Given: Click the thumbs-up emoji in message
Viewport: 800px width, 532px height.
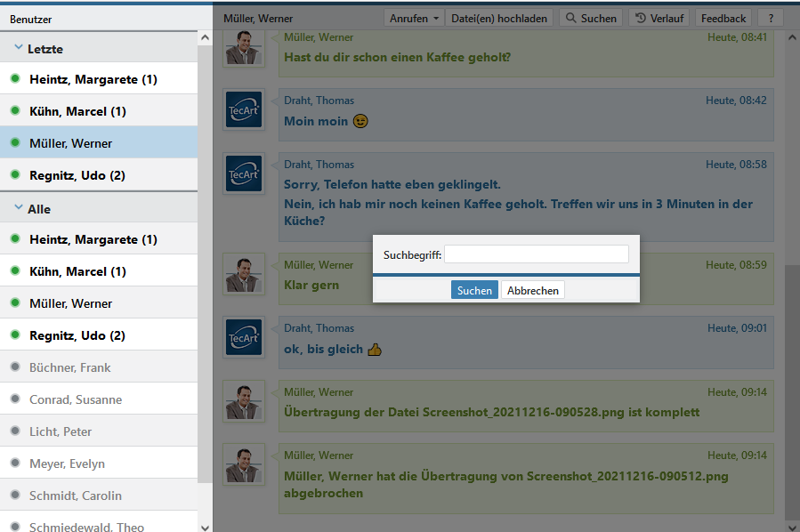Looking at the screenshot, I should 375,350.
